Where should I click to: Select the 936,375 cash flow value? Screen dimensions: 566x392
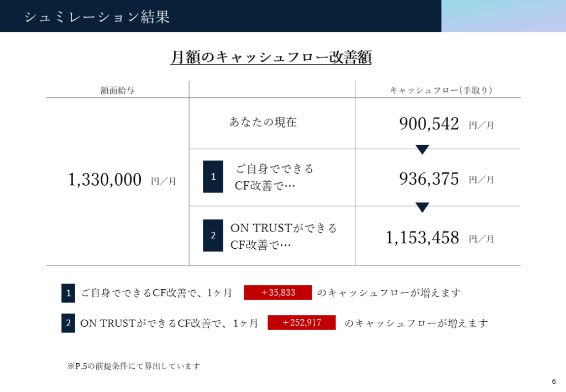pos(429,179)
